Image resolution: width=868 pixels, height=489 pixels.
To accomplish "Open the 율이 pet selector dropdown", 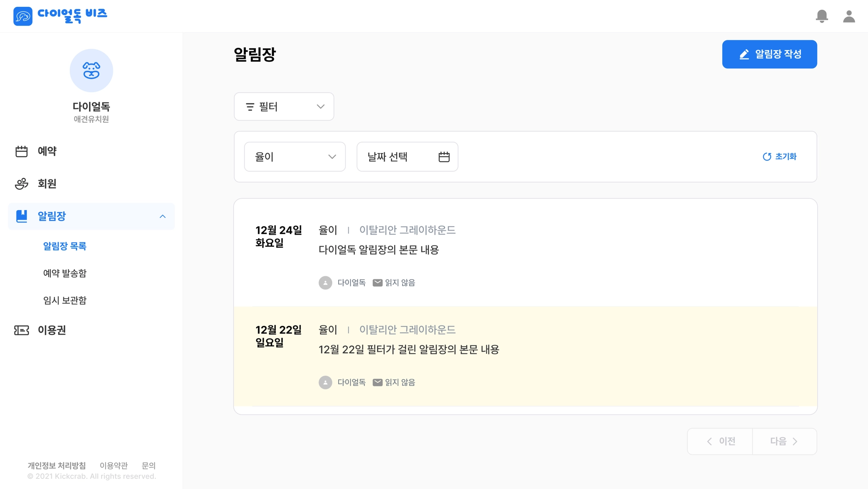I will 295,157.
